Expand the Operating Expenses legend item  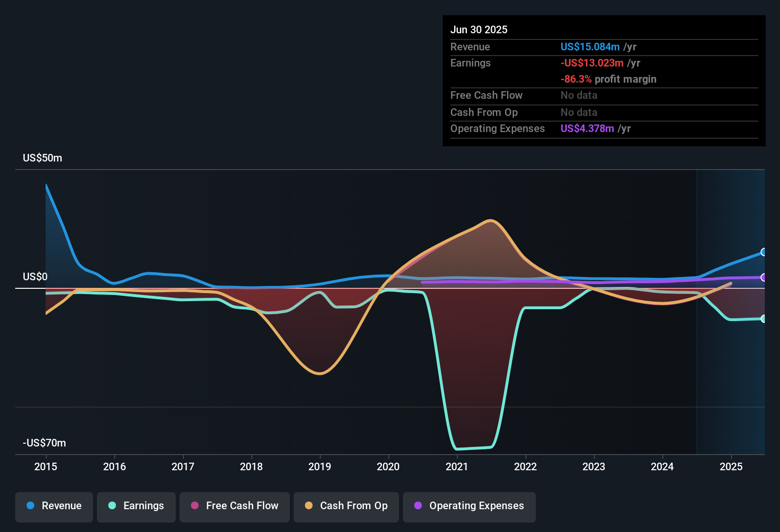tap(469, 506)
